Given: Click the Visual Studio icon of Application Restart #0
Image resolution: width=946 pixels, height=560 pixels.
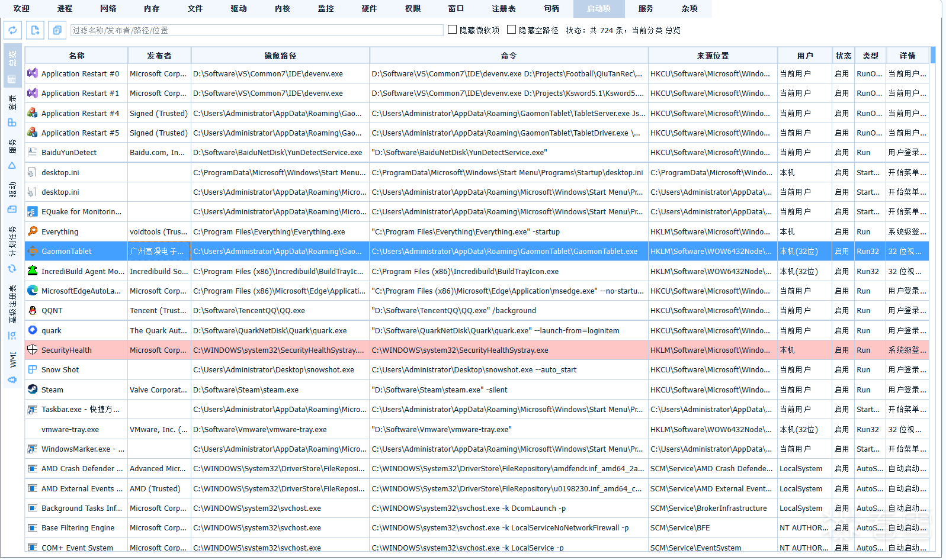Looking at the screenshot, I should (33, 73).
